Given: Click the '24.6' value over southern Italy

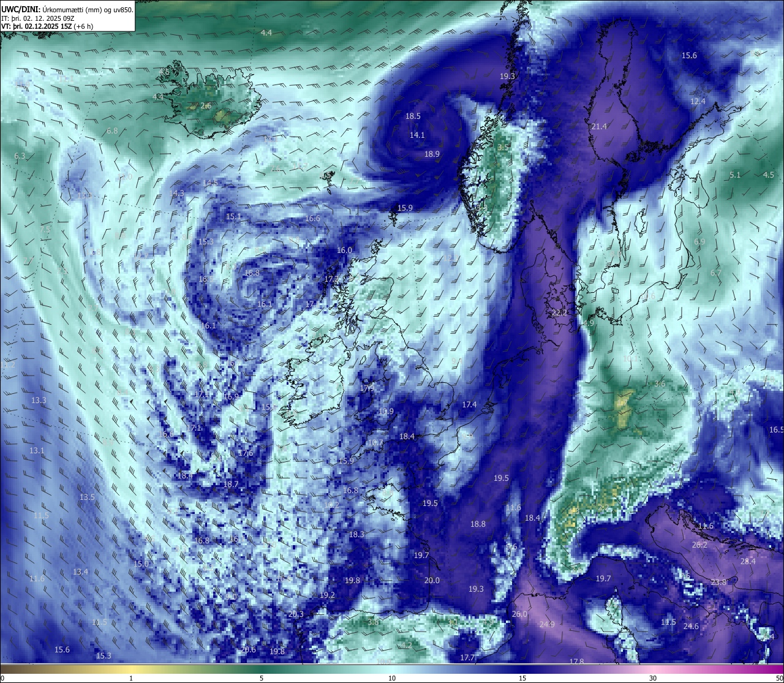Looking at the screenshot, I should (x=691, y=626).
